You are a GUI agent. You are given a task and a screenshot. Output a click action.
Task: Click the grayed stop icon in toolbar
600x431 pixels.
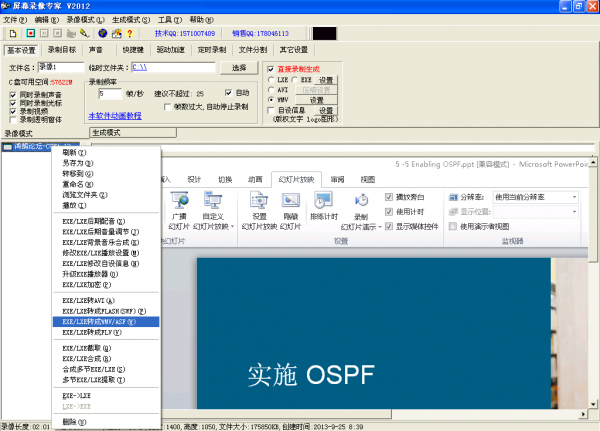(x=57, y=33)
